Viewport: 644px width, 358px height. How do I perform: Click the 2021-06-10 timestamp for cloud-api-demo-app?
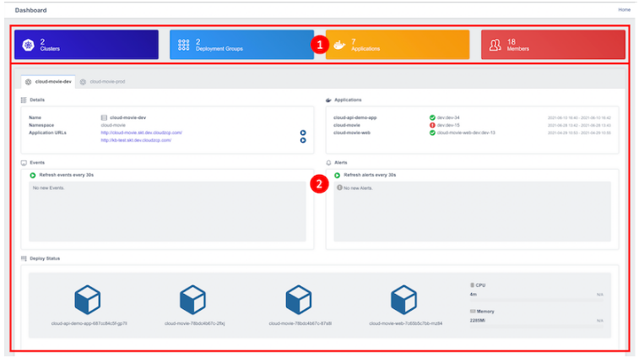[x=579, y=118]
